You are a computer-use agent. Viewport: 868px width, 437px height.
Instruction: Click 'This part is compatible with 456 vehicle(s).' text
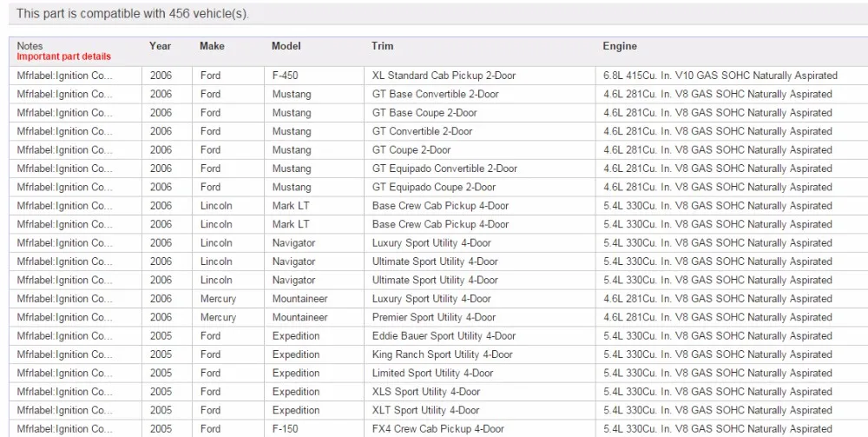(132, 14)
